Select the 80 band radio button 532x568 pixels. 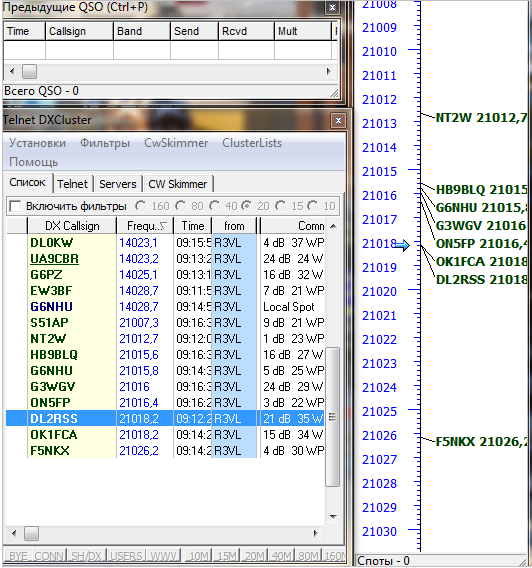coord(180,206)
